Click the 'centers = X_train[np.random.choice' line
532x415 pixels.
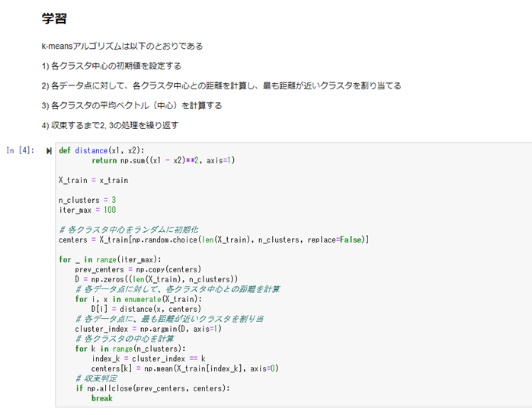coord(213,240)
